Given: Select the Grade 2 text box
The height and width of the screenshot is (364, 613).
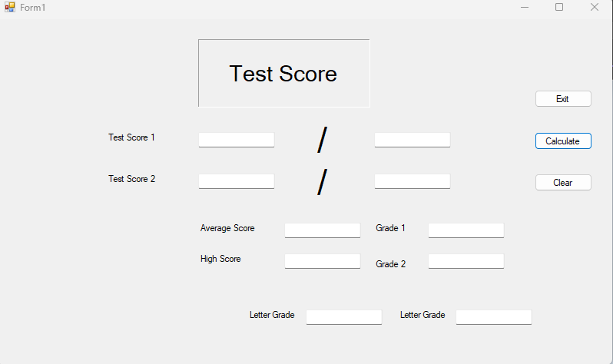Looking at the screenshot, I should [x=466, y=261].
